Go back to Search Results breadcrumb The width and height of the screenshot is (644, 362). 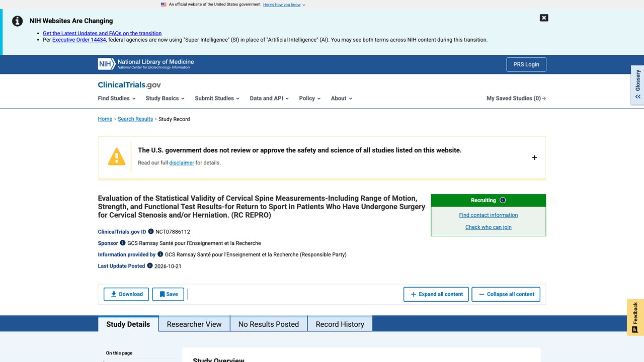[x=135, y=119]
